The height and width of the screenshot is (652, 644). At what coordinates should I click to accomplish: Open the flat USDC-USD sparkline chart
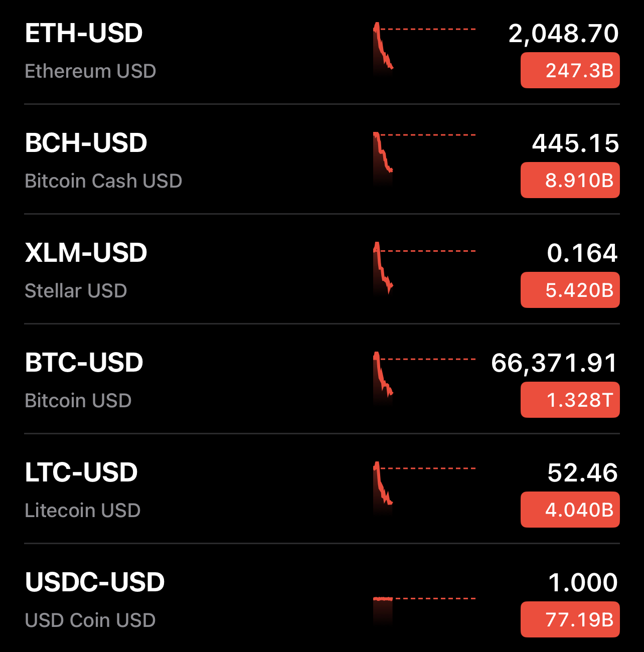point(424,602)
